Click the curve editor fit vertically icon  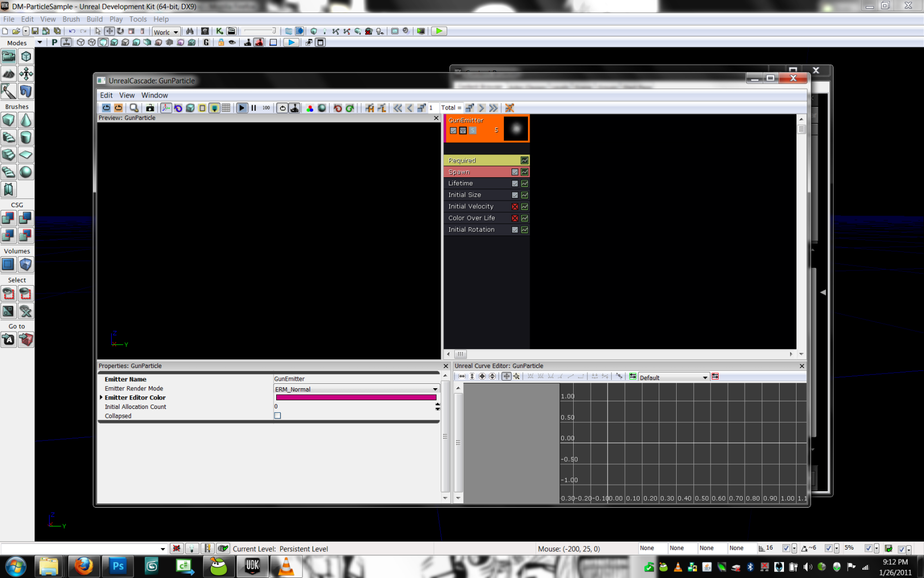tap(472, 376)
